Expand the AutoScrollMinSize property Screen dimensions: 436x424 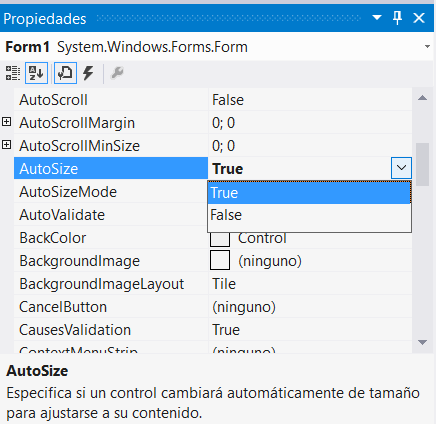click(7, 145)
